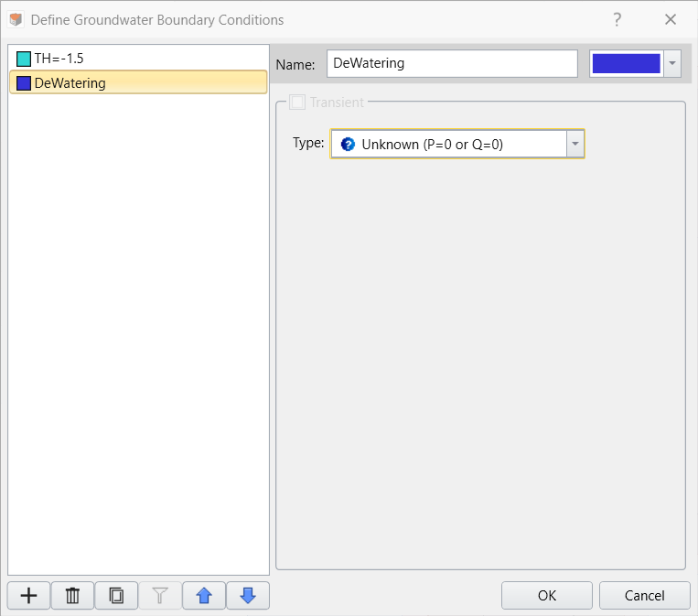
Task: Delete selected boundary condition with trash icon
Action: coord(72,596)
